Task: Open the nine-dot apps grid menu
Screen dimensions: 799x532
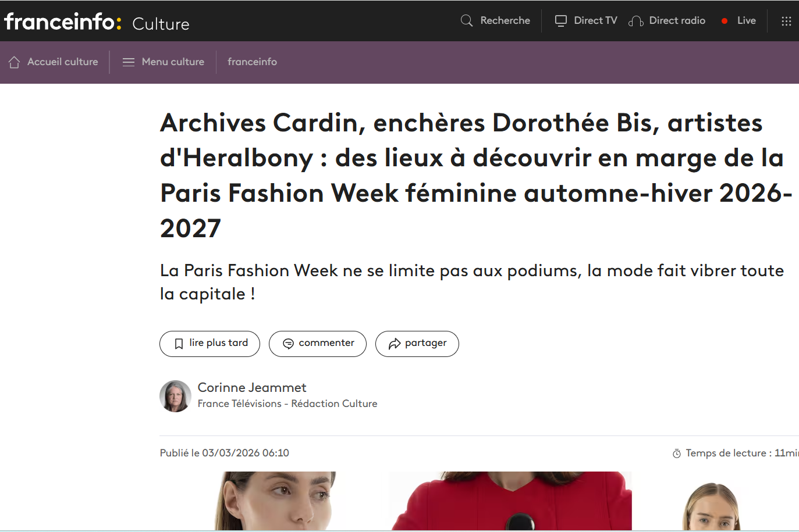Action: [786, 21]
